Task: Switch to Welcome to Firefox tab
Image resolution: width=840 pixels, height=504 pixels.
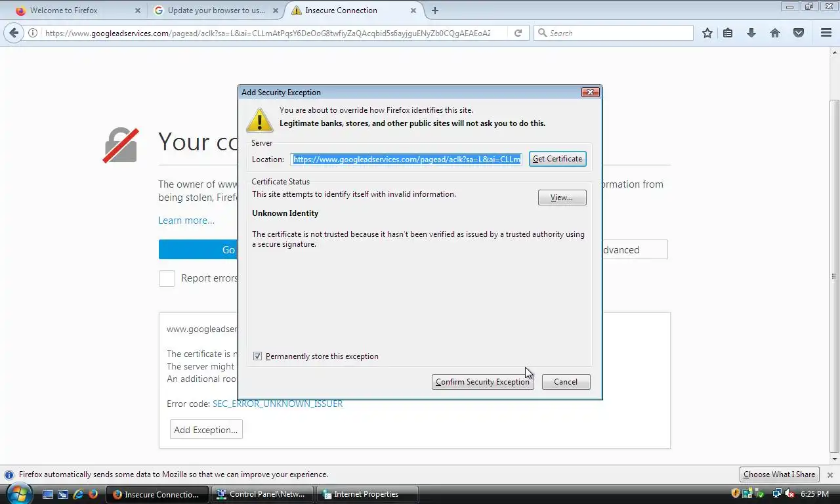Action: pos(77,10)
